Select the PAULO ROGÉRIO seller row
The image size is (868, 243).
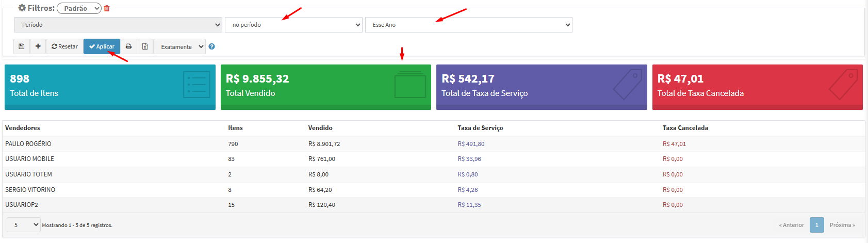[x=28, y=144]
